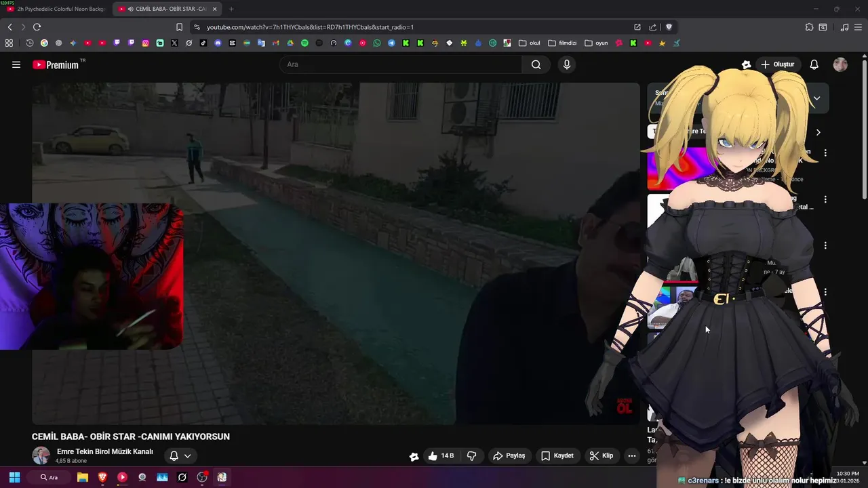Image resolution: width=868 pixels, height=488 pixels.
Task: Open the Discord bookmark icon
Action: (x=218, y=43)
